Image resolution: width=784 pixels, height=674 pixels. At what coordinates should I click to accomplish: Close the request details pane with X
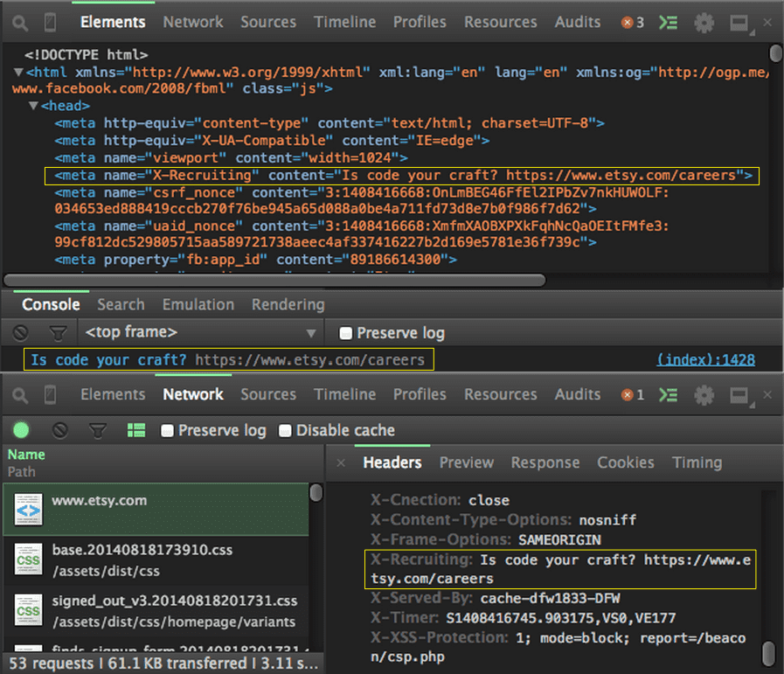point(342,462)
